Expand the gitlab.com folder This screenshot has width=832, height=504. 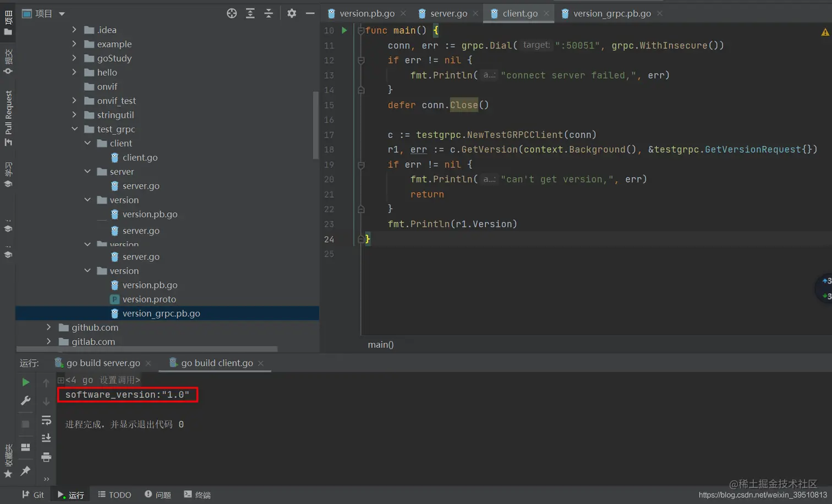click(x=49, y=342)
